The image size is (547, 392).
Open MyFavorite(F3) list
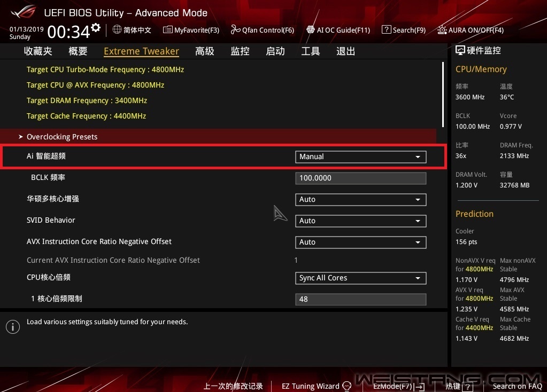[191, 30]
